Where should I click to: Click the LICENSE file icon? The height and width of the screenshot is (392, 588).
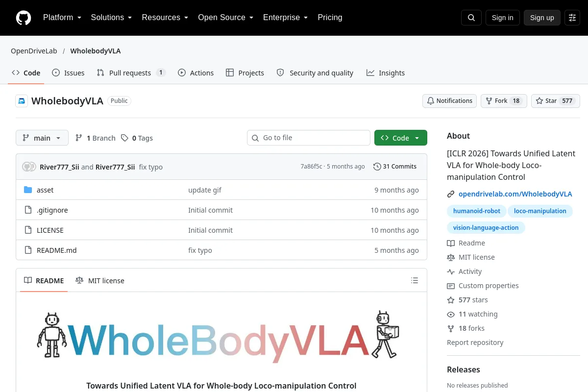coord(28,230)
